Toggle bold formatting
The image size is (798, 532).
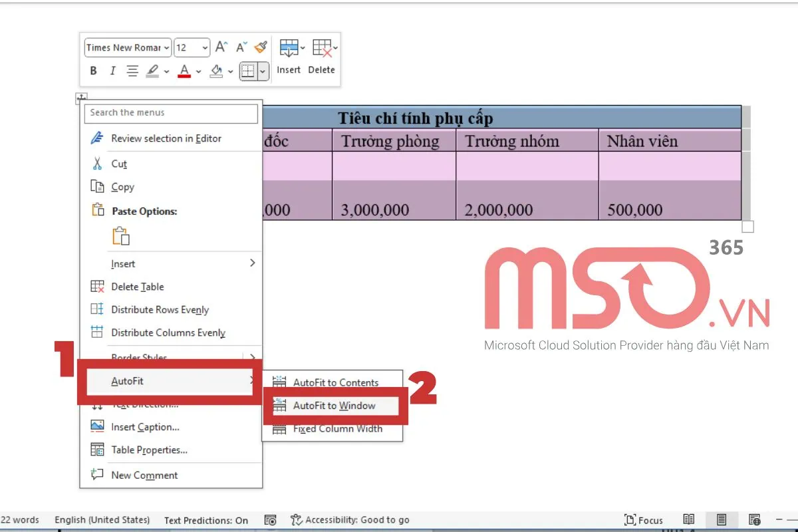pyautogui.click(x=93, y=70)
